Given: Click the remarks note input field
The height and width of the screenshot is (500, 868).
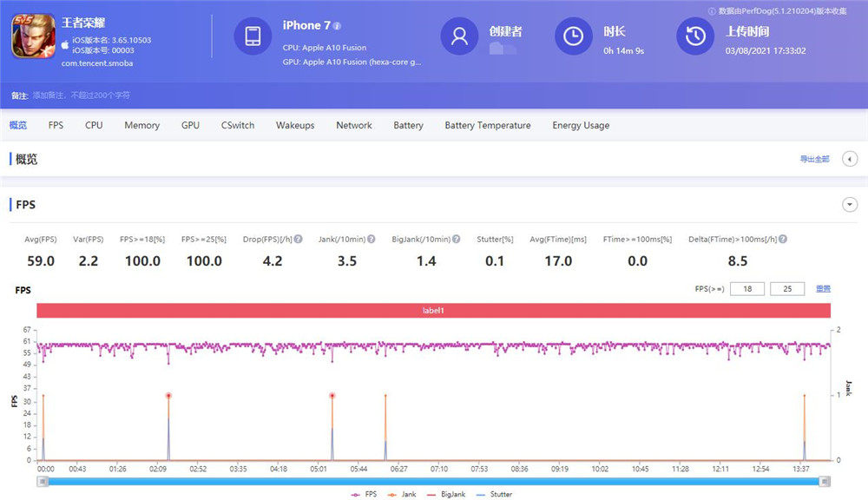Looking at the screenshot, I should tap(82, 95).
